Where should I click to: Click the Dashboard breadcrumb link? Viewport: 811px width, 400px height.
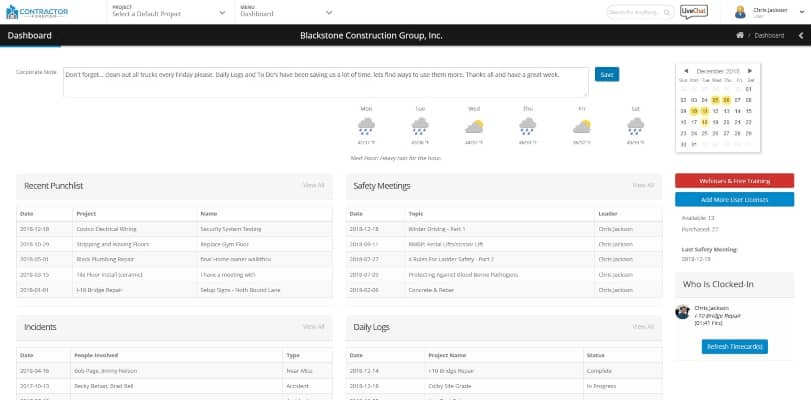point(769,36)
